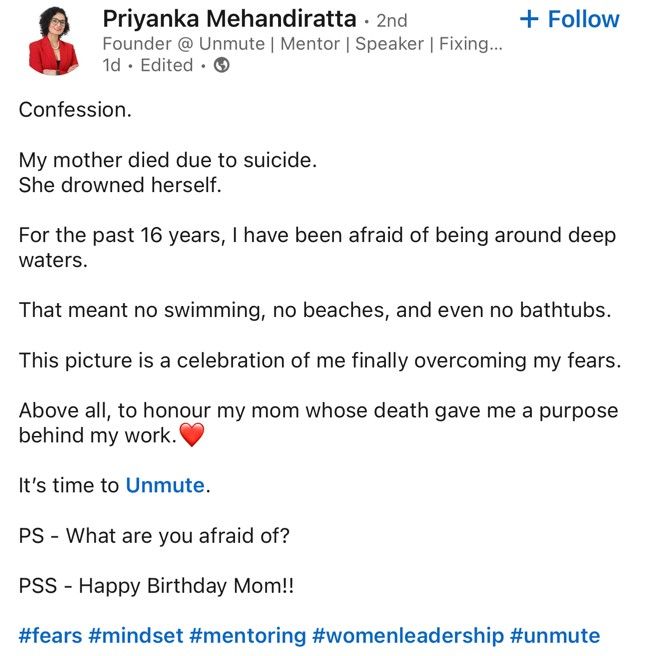Click the globe public visibility icon

221,65
